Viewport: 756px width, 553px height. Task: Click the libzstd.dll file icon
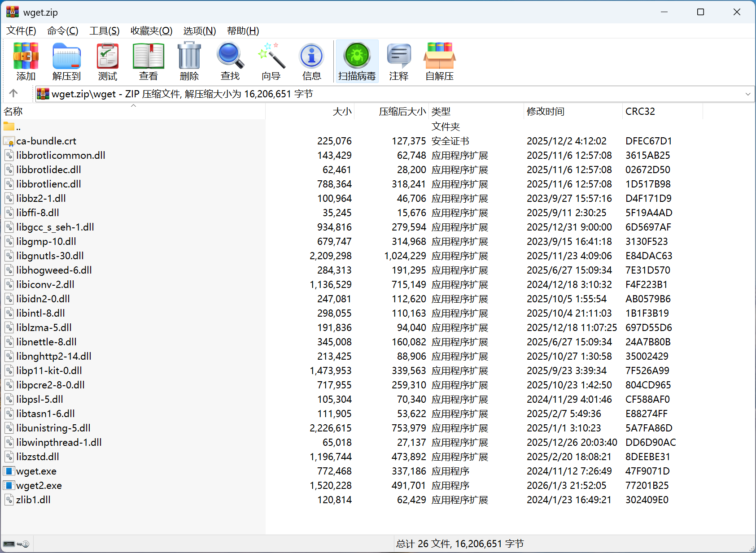coord(9,457)
